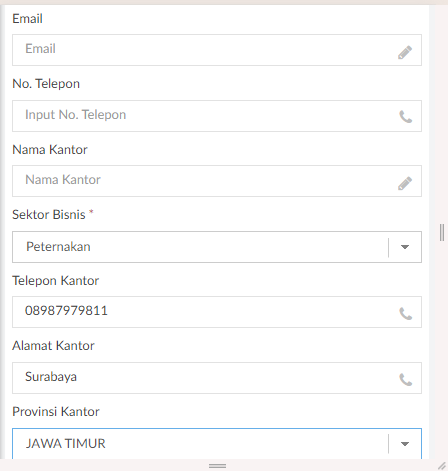Expand the Sektor Bisnis dropdown arrow
The image size is (448, 471).
coord(405,247)
